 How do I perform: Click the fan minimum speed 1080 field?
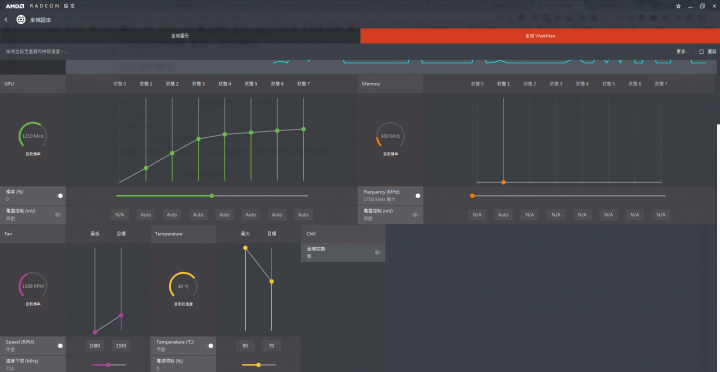(x=95, y=346)
